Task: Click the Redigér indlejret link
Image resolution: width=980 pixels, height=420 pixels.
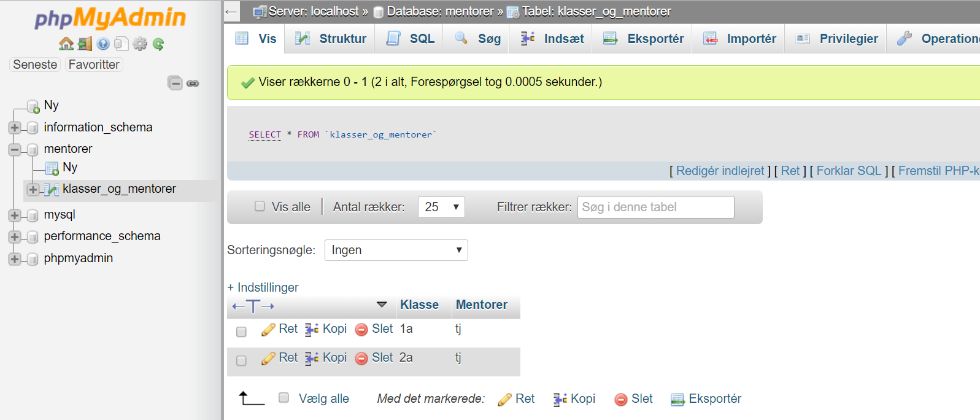Action: 720,171
